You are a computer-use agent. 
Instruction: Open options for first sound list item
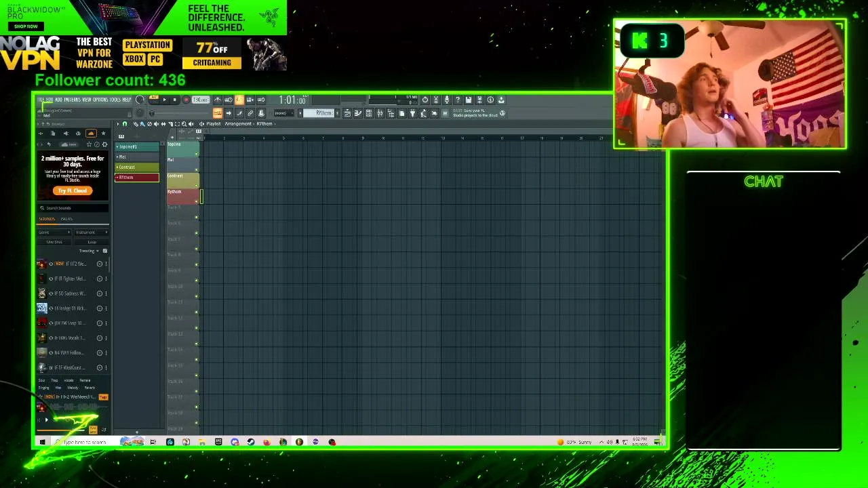(x=106, y=264)
